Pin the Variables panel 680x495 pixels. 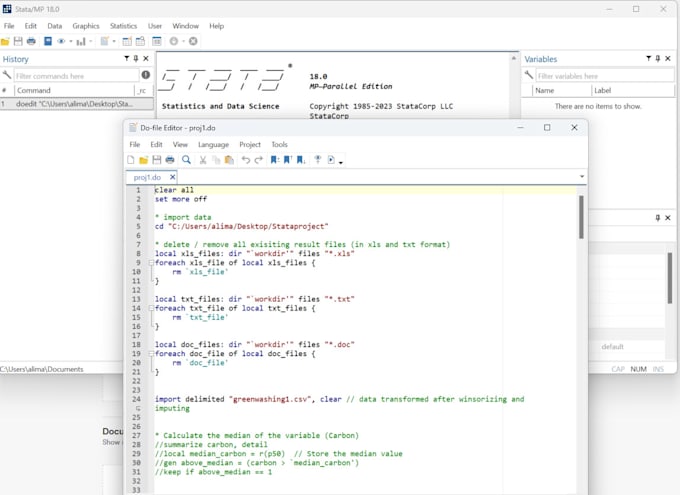658,58
